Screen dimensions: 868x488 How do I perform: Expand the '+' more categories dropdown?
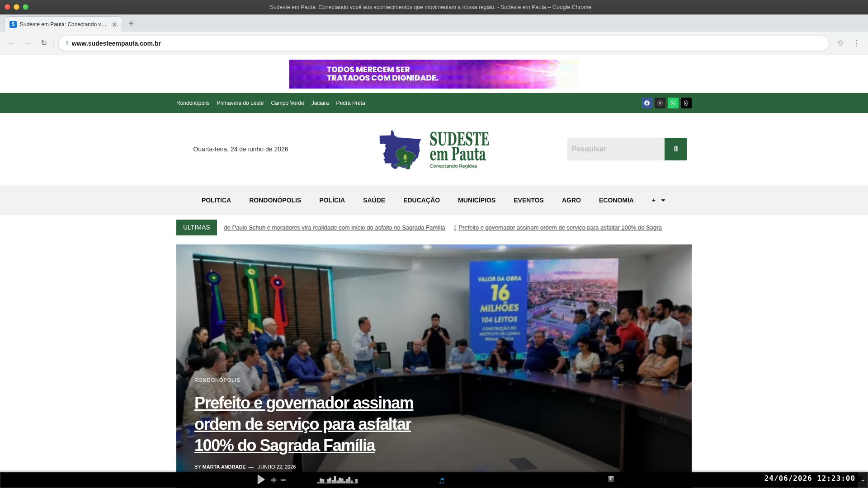tap(658, 200)
